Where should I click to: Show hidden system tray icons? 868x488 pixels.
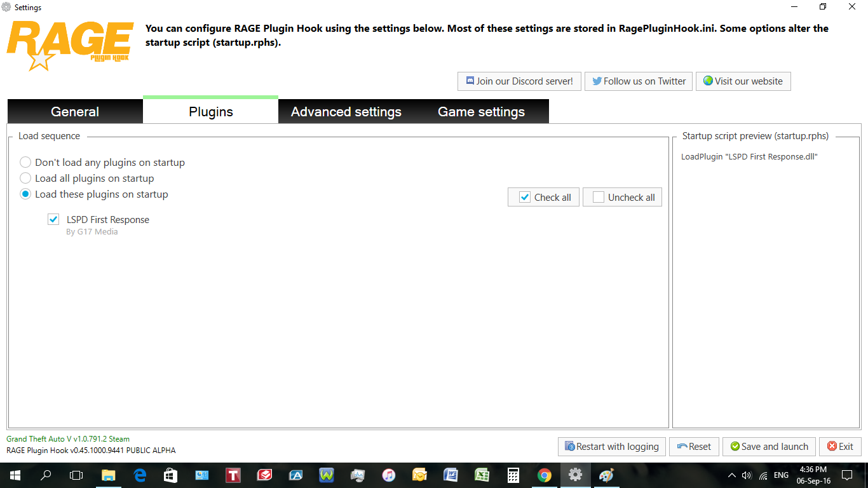pos(731,475)
